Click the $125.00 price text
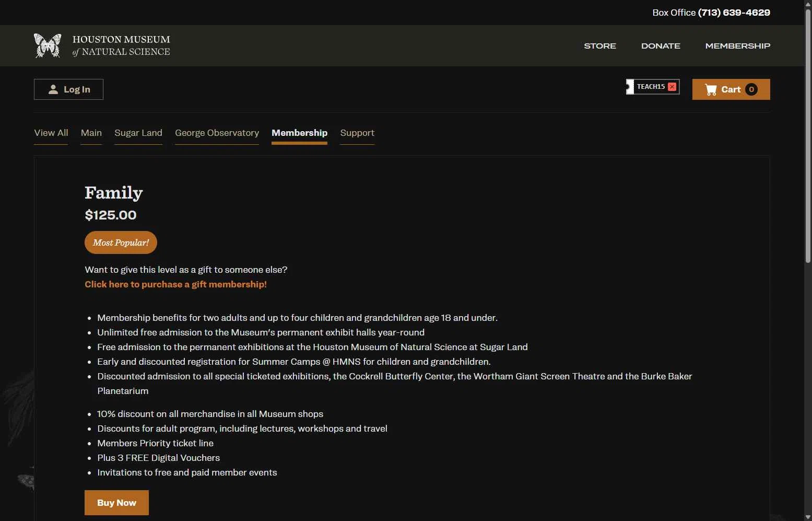Screen dimensions: 812x521 pos(111,215)
